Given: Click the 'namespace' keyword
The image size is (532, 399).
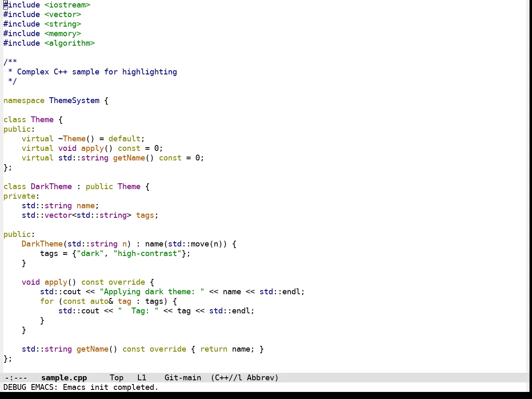Looking at the screenshot, I should [x=24, y=101].
